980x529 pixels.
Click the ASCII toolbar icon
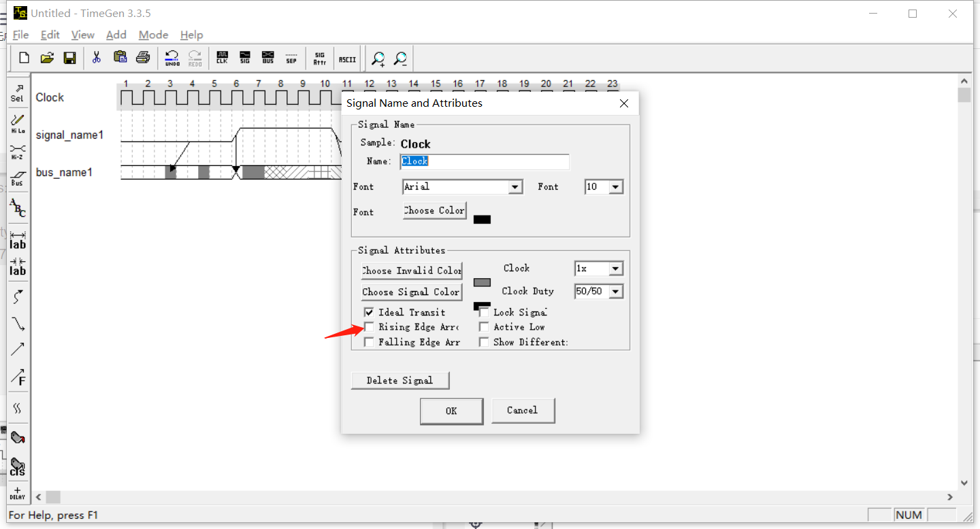click(346, 58)
